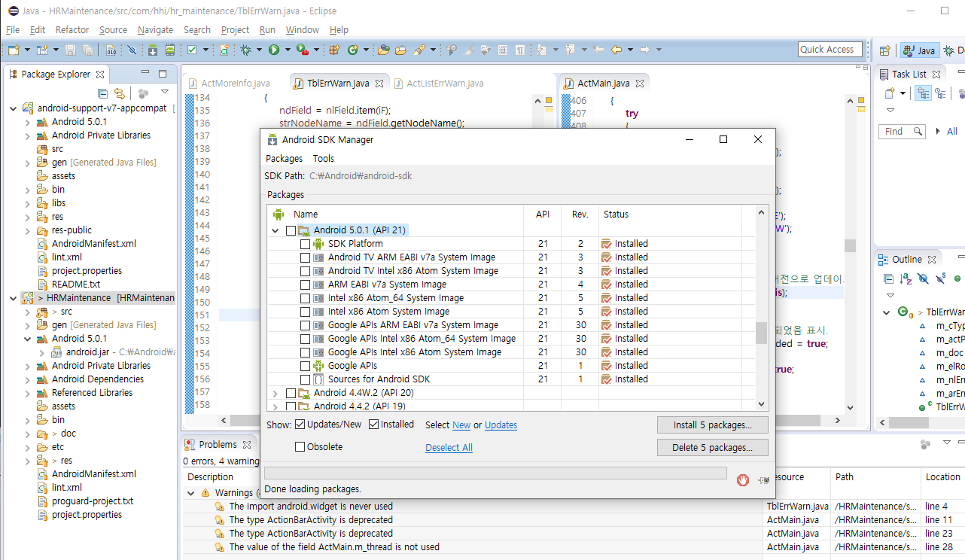Click the New wizard icon in toolbar
The image size is (965, 560).
14,50
